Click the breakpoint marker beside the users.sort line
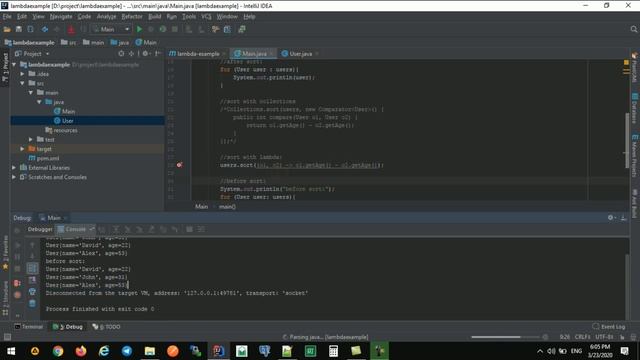This screenshot has height=360, width=640. [x=179, y=165]
